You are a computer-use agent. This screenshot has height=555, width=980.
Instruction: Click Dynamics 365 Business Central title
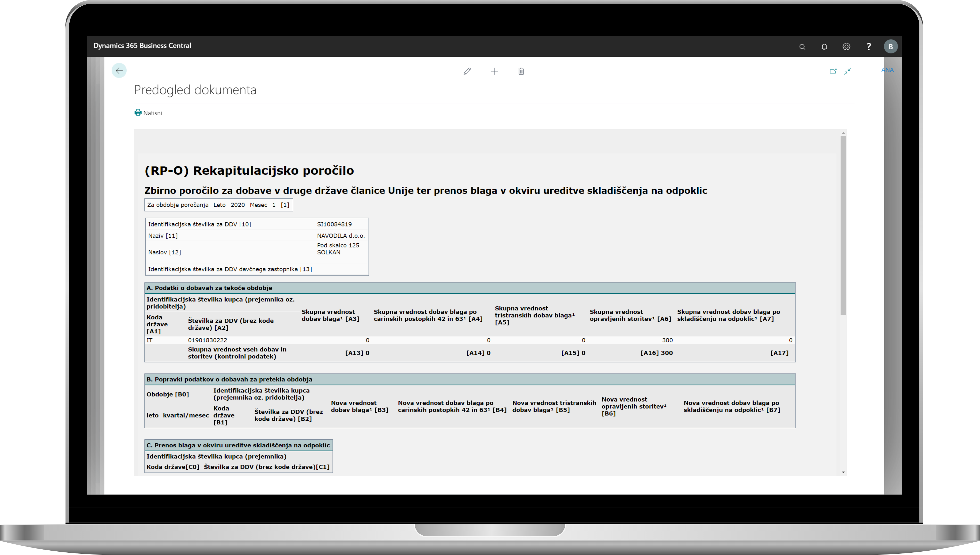142,45
